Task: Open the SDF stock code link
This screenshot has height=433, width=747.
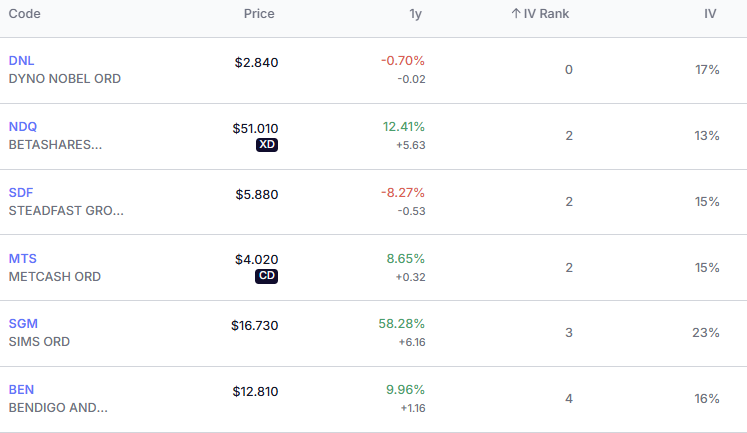Action: coord(21,193)
